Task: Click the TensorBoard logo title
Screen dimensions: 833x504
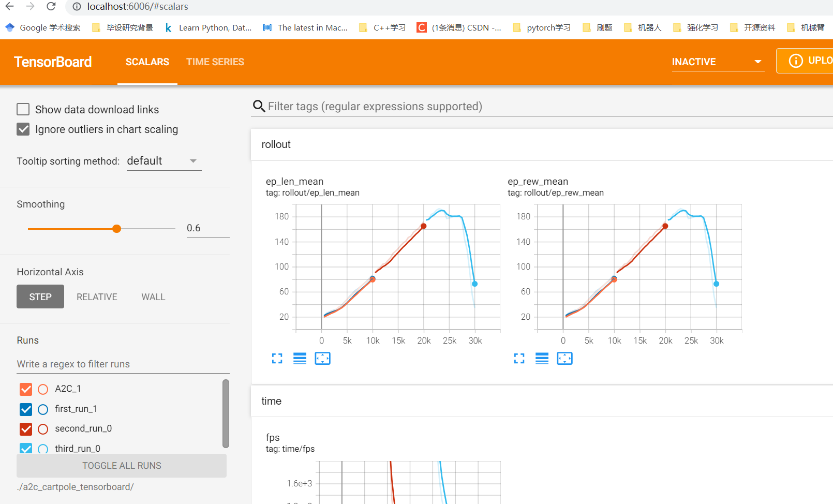Action: pos(53,62)
